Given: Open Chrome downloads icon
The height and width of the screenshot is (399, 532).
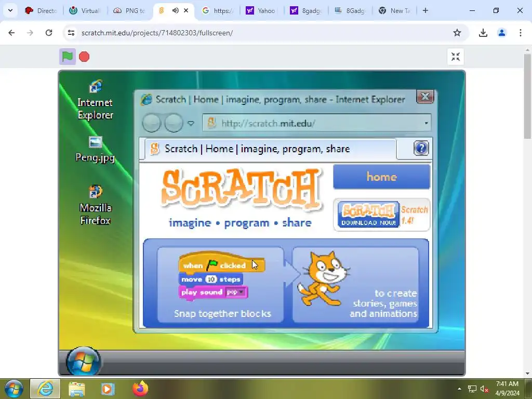Looking at the screenshot, I should 483,33.
